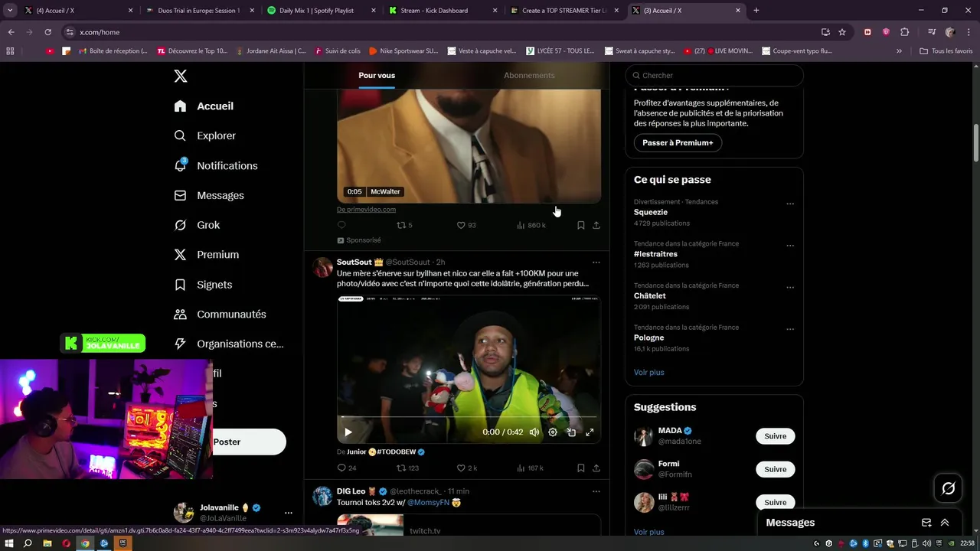Open options for the Pologne trend
The width and height of the screenshot is (980, 551).
pyautogui.click(x=790, y=329)
